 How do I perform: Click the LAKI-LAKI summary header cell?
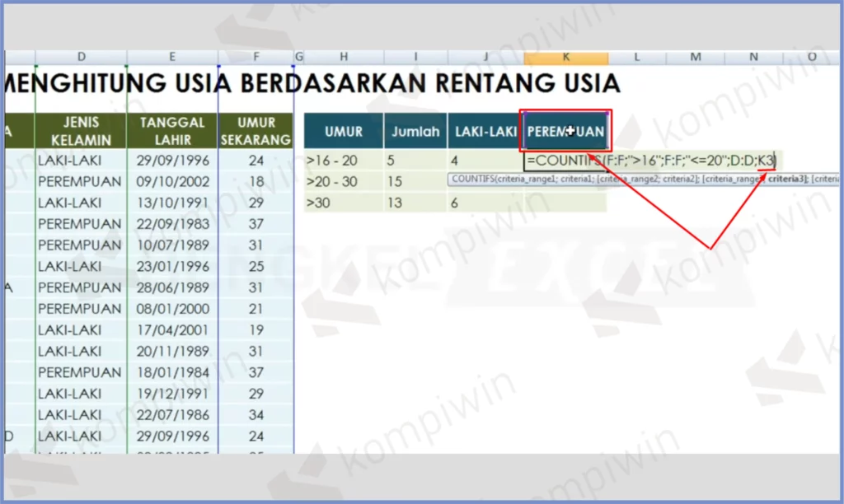pyautogui.click(x=485, y=131)
